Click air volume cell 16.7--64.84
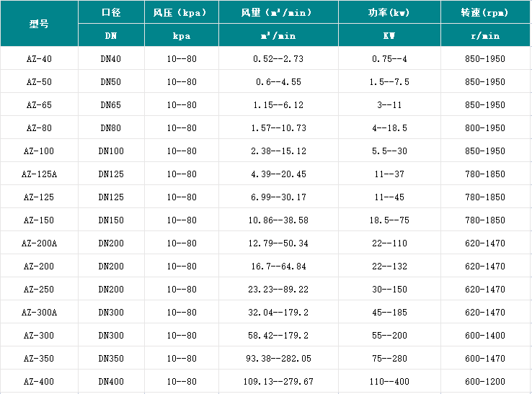532x394 pixels. tap(278, 267)
